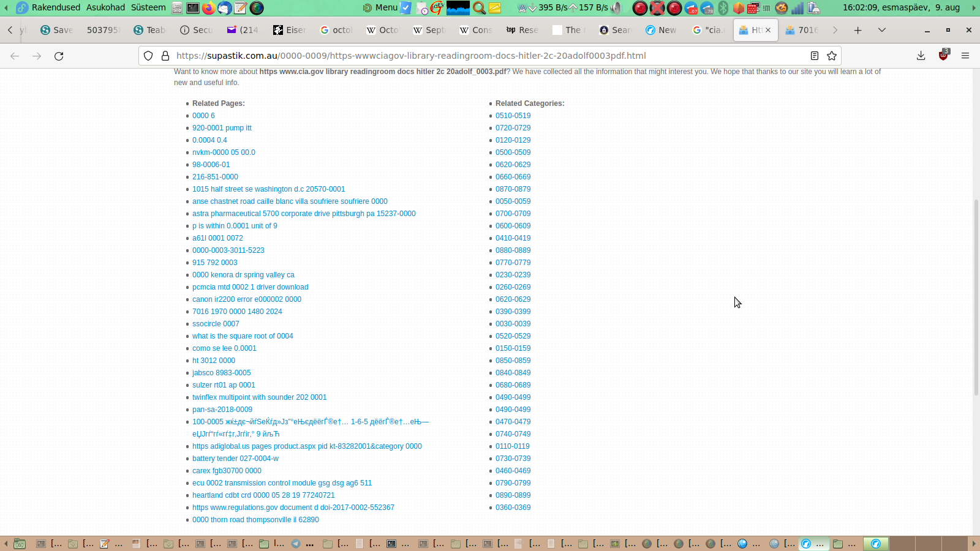Open '1015 half street se washington' link
The image size is (980, 551).
[x=268, y=189]
